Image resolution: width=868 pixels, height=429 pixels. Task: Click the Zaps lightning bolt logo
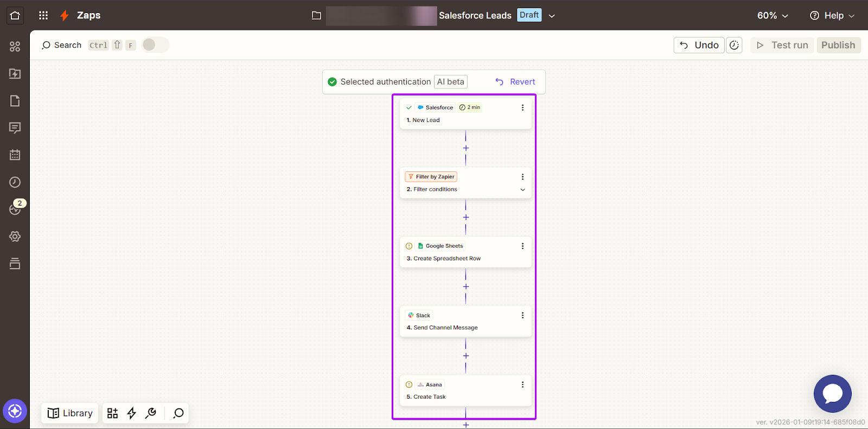65,15
